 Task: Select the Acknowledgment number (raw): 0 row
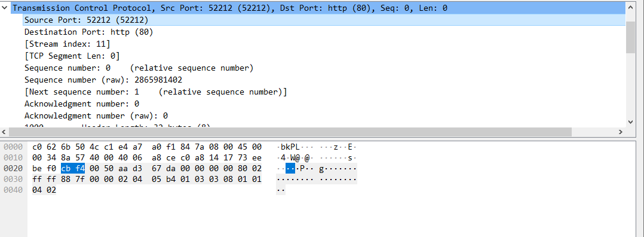pos(324,115)
